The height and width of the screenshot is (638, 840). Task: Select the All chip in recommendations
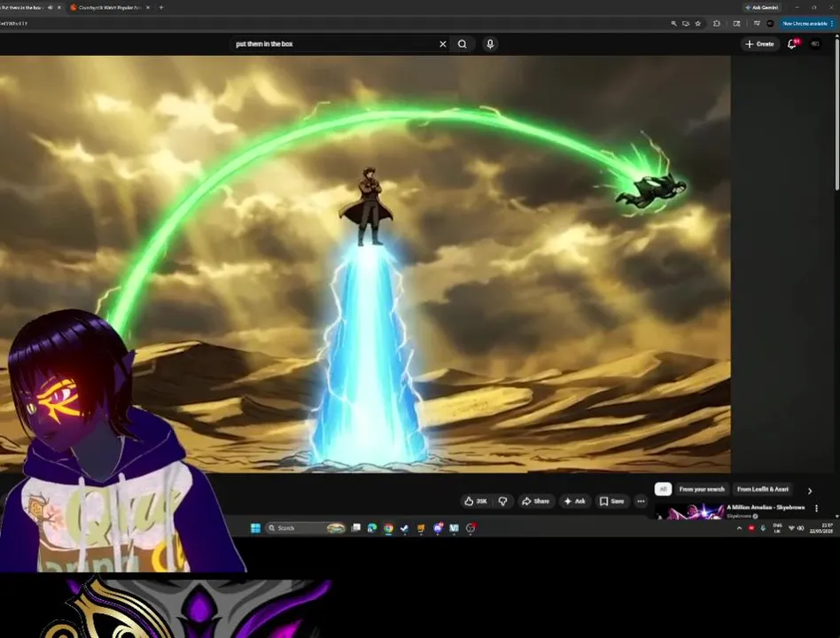[x=663, y=489]
